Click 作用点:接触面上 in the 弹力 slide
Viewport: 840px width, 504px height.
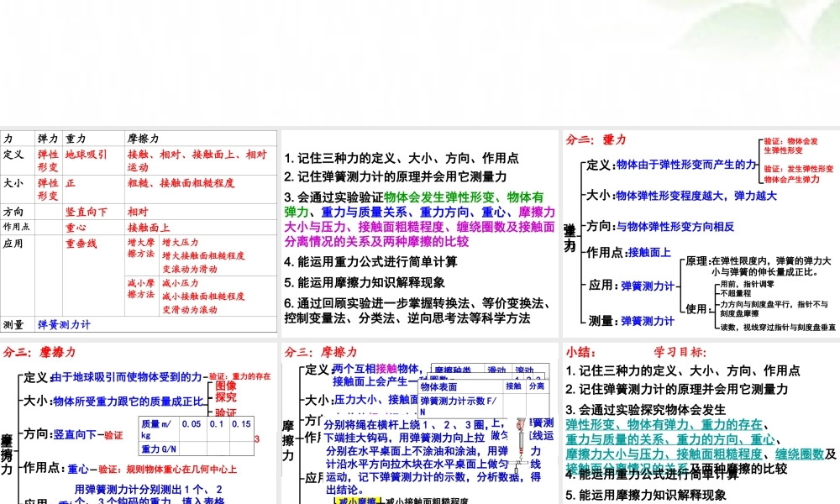(x=628, y=252)
